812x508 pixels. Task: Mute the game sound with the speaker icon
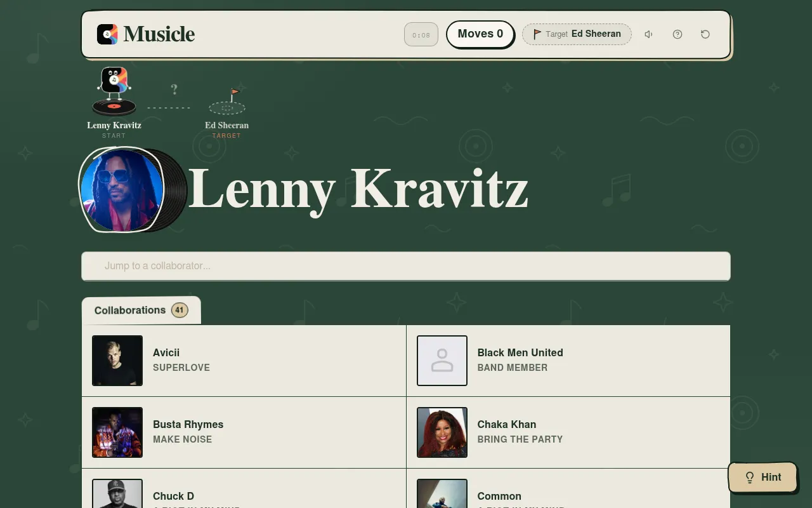click(648, 34)
